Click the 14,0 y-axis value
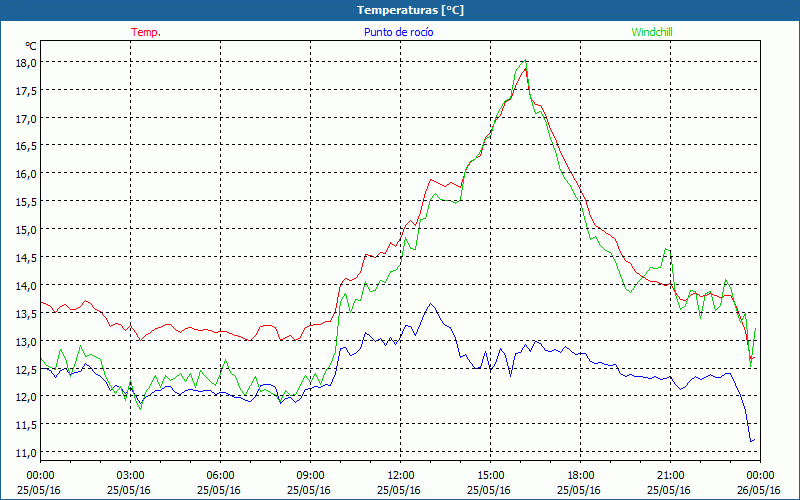Screen dimensions: 800x500 point(27,286)
